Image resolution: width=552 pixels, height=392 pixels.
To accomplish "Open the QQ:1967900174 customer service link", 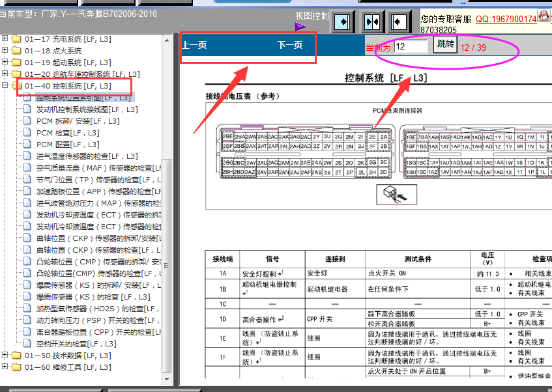I will point(506,19).
